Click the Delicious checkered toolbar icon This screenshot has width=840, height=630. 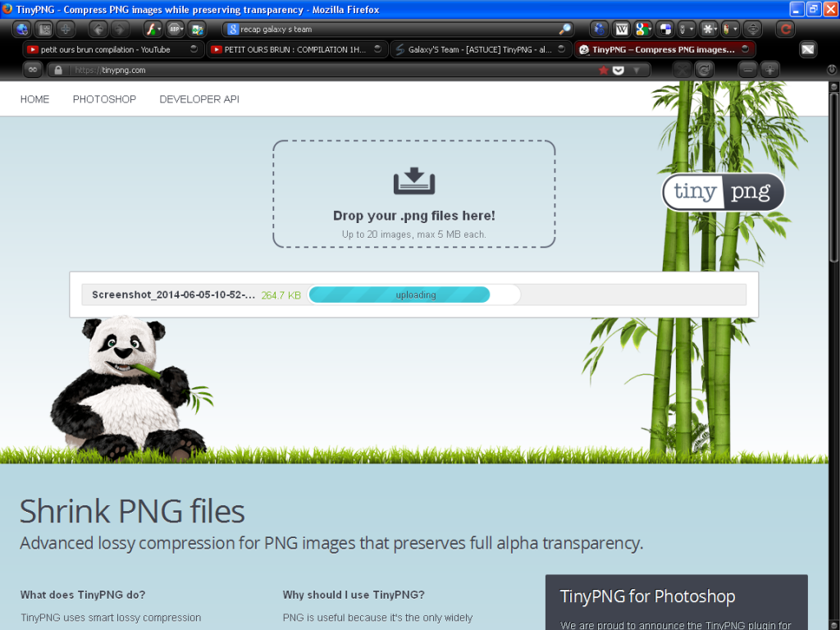[x=665, y=29]
